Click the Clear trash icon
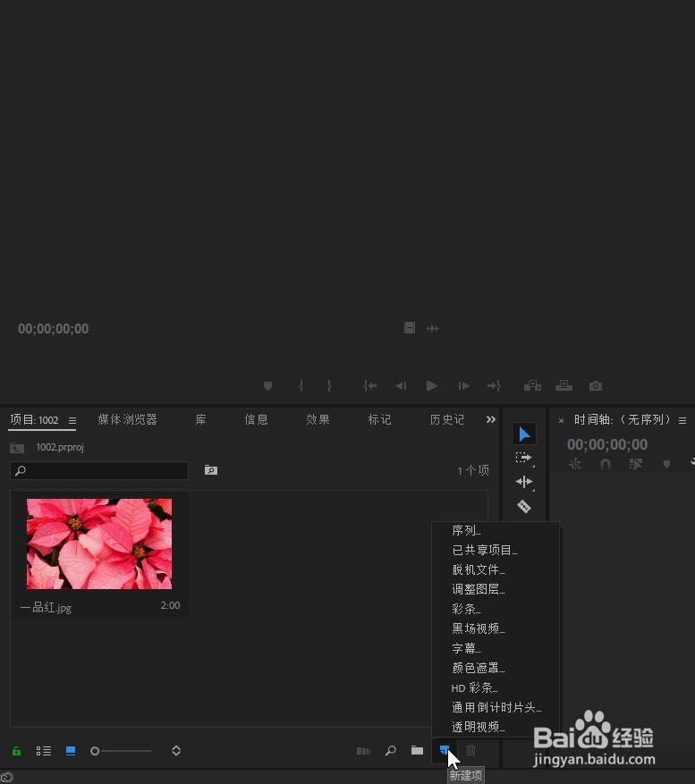The width and height of the screenshot is (695, 784). [x=470, y=750]
